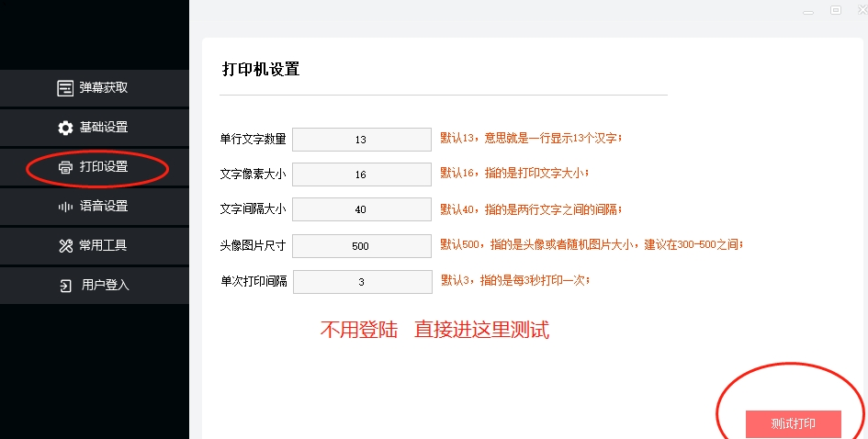
Task: Click the 文字像素大小 input box
Action: 361,174
